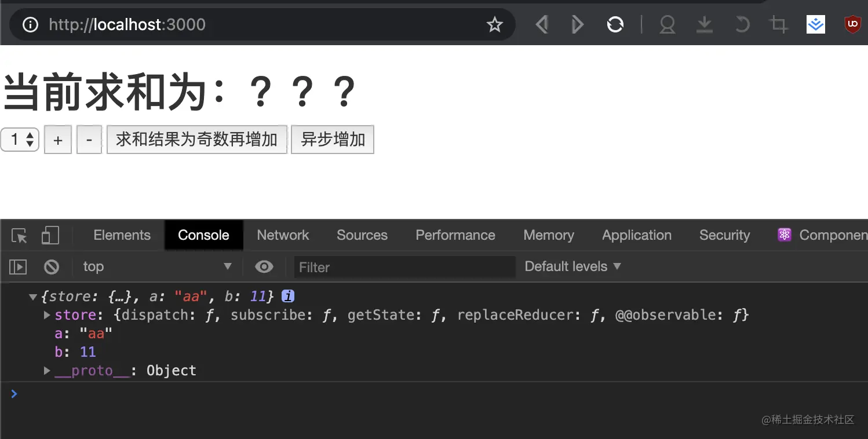Go to the Memory tab
The height and width of the screenshot is (439, 868).
(x=549, y=235)
